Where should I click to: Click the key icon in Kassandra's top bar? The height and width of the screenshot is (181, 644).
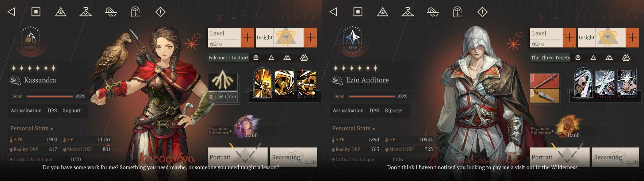click(x=135, y=12)
